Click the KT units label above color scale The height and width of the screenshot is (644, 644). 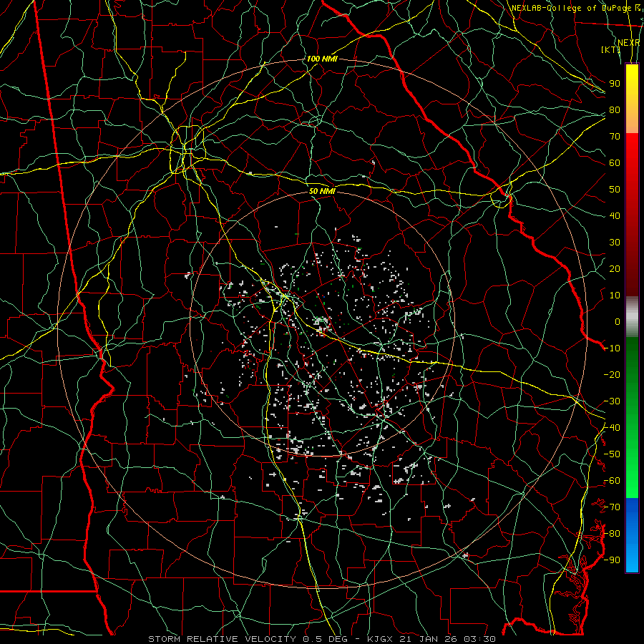611,49
